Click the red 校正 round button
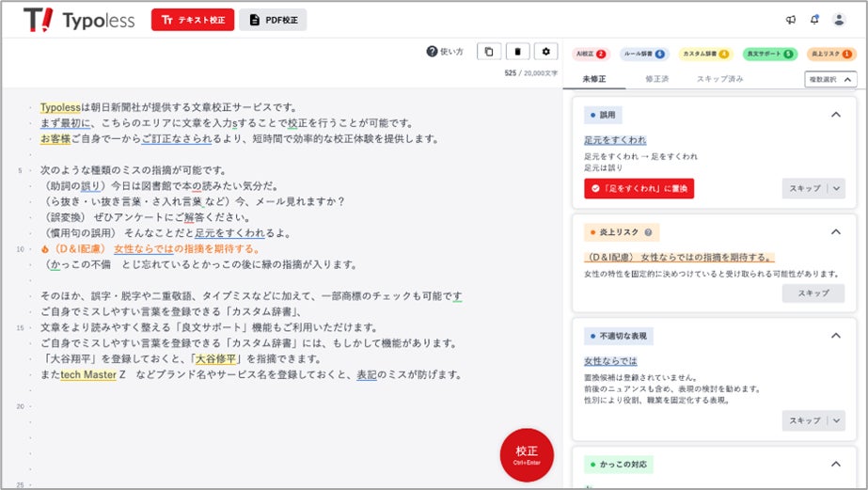The image size is (868, 490). click(527, 455)
